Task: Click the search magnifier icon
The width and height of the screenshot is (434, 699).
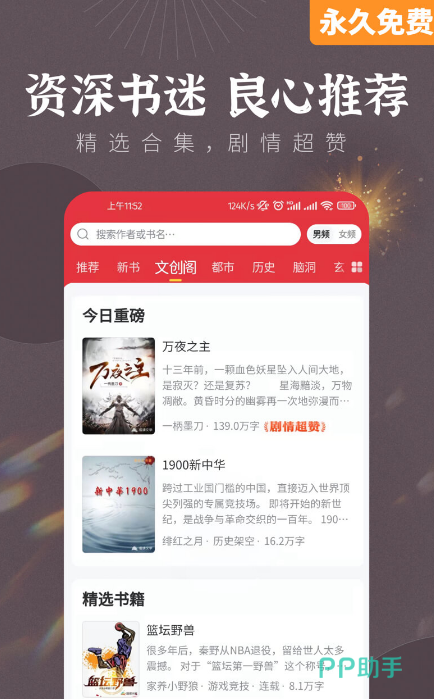Action: [83, 234]
